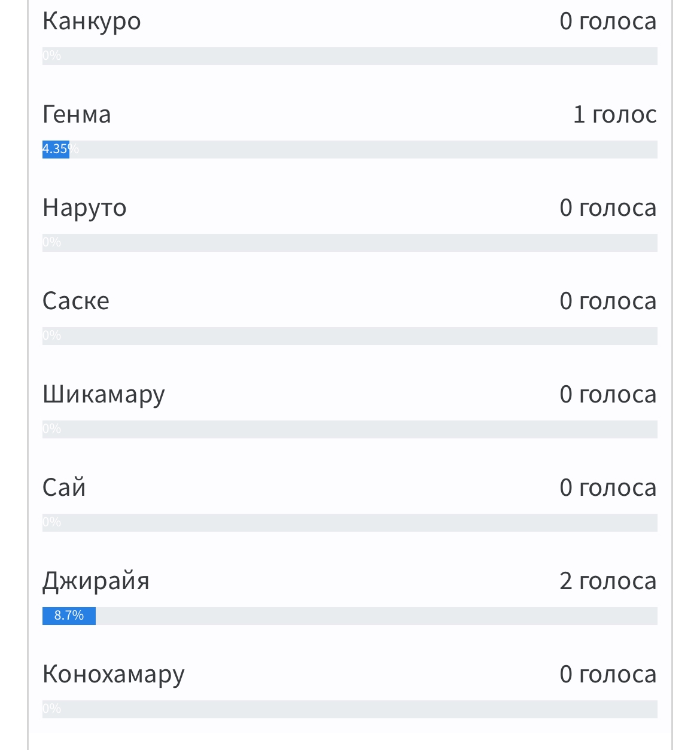Click the empty progress bar under Сай
The image size is (700, 750).
point(350,523)
